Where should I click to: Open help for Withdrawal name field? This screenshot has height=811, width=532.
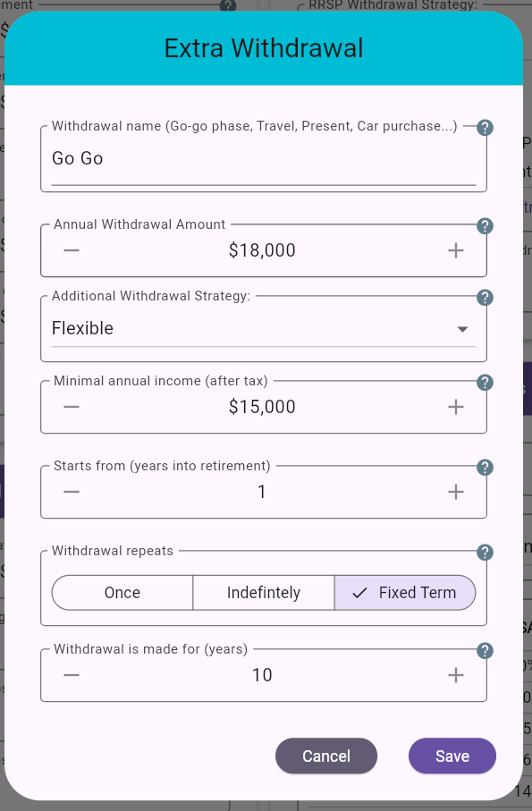(x=484, y=128)
